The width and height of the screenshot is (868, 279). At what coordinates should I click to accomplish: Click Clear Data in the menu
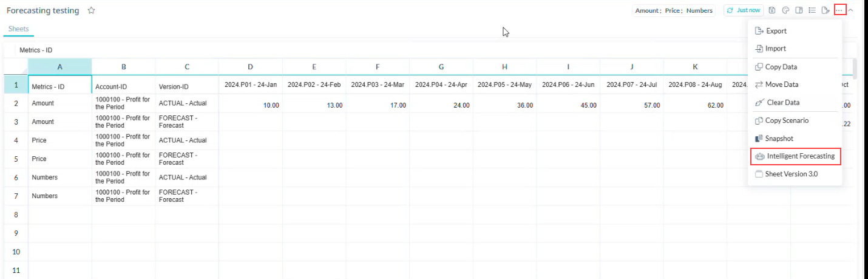pyautogui.click(x=782, y=103)
